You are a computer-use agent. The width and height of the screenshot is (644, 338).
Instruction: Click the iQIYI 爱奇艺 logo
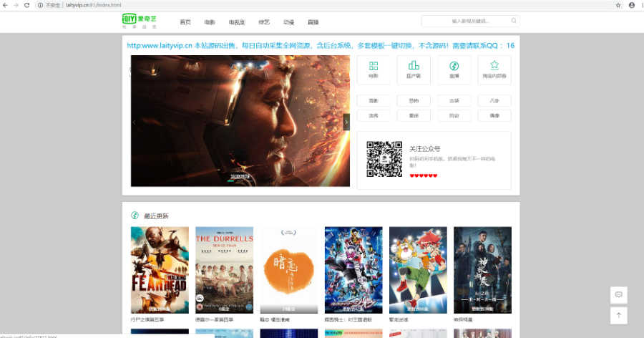click(x=140, y=21)
